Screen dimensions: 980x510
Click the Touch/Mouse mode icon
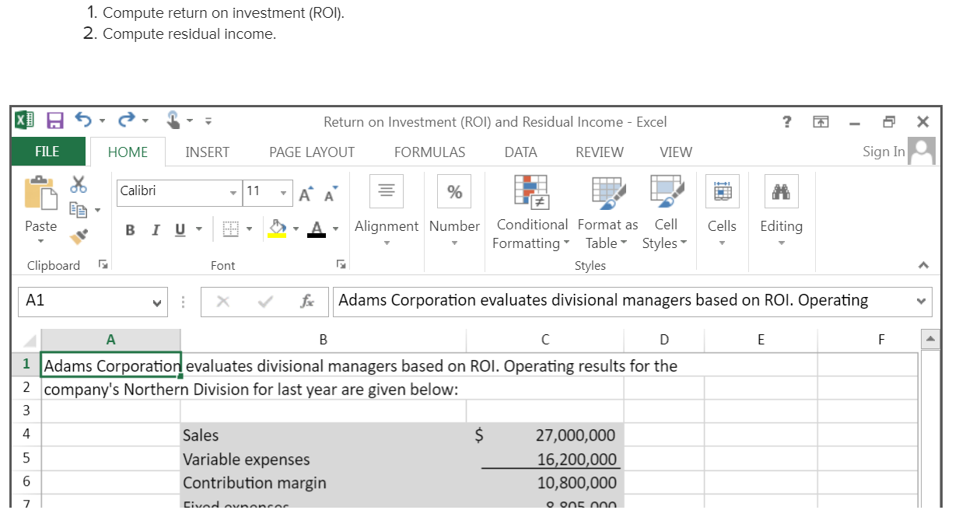tap(173, 121)
